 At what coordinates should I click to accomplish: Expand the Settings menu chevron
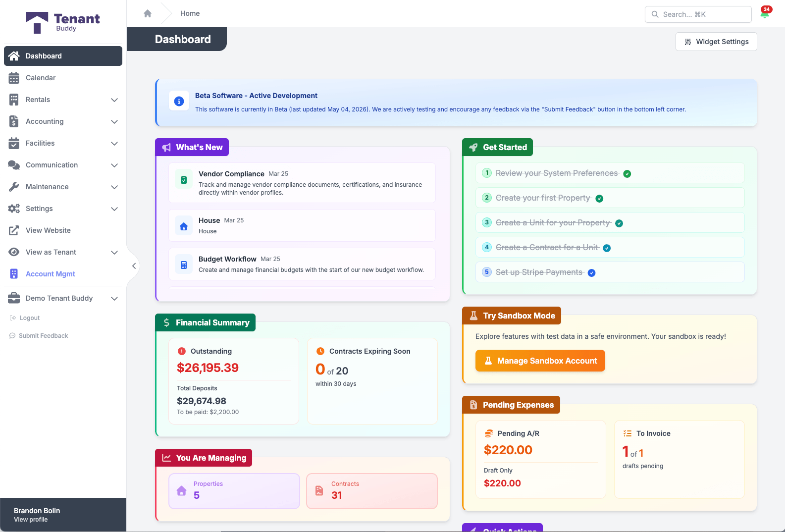(114, 209)
